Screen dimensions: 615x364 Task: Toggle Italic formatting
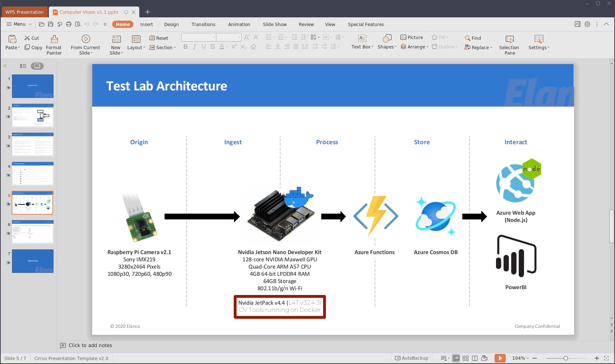[195, 47]
